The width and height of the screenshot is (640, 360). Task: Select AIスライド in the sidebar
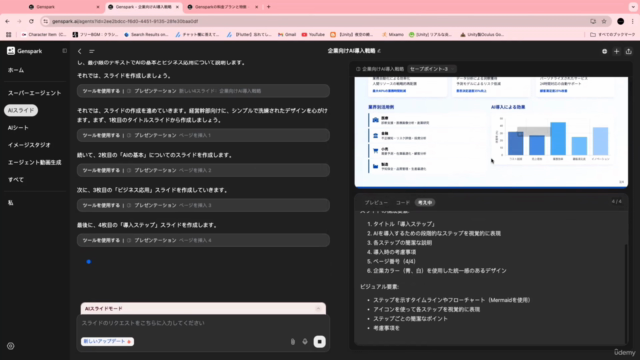(x=21, y=111)
